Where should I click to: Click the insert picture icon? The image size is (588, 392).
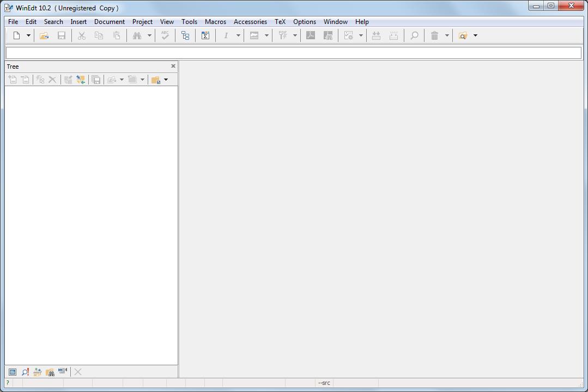(254, 35)
